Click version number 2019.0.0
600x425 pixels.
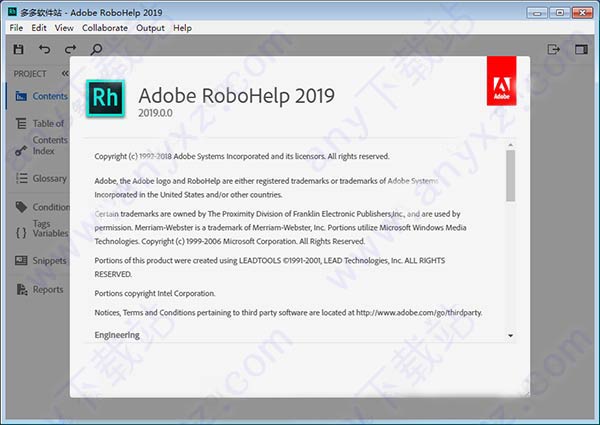pyautogui.click(x=155, y=113)
